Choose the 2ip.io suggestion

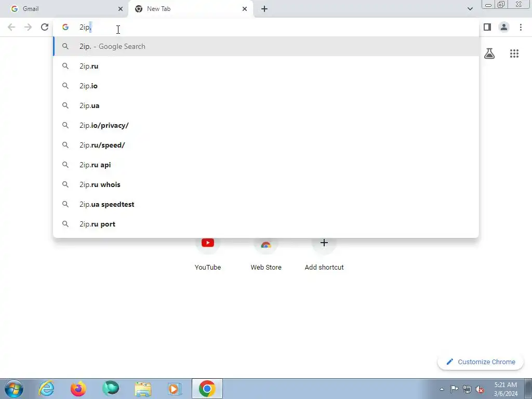click(266, 86)
